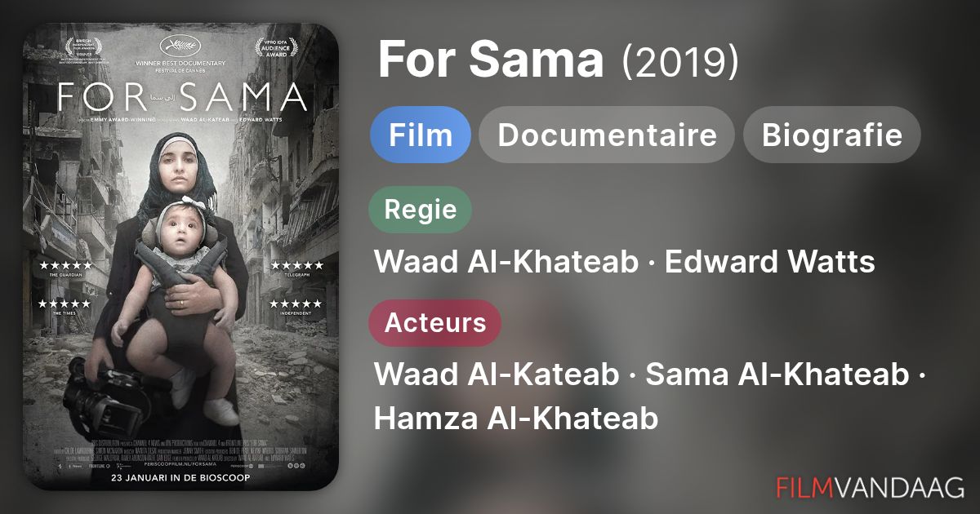The width and height of the screenshot is (980, 514).
Task: Click the Regie label
Action: [x=421, y=210]
